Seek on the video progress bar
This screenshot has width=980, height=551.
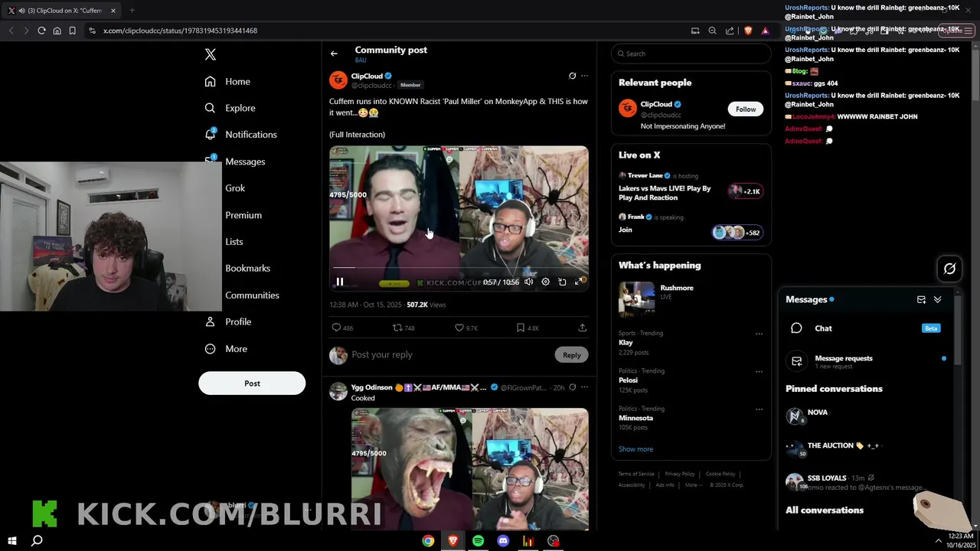click(x=459, y=268)
